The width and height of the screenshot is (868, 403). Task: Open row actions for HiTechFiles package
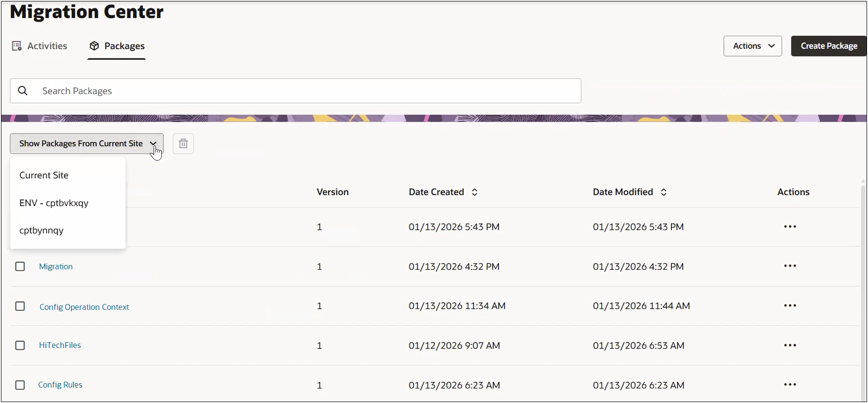[790, 345]
